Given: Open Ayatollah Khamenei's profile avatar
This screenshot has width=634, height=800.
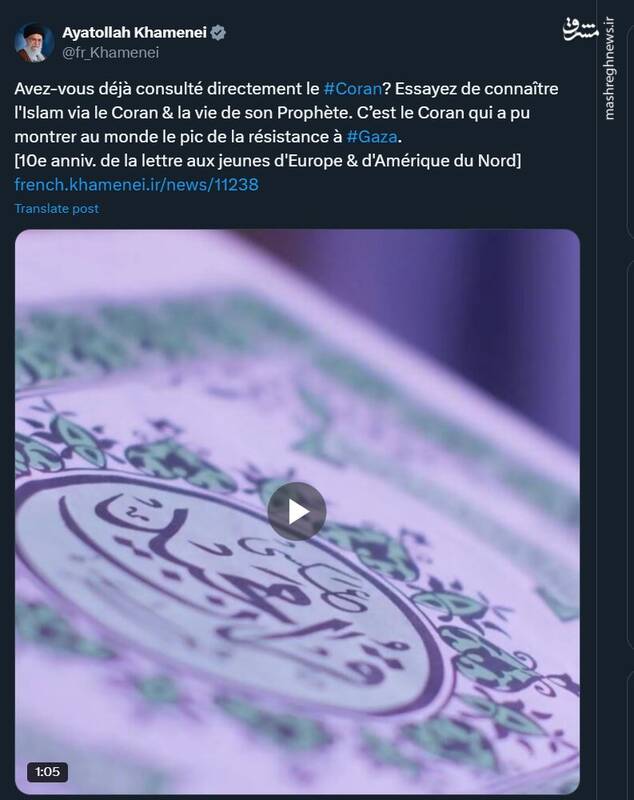Looking at the screenshot, I should click(x=34, y=42).
